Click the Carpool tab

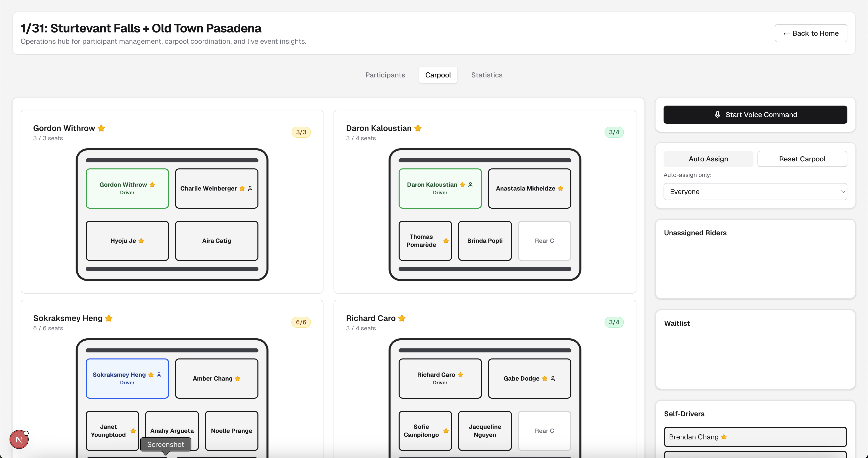(x=438, y=75)
